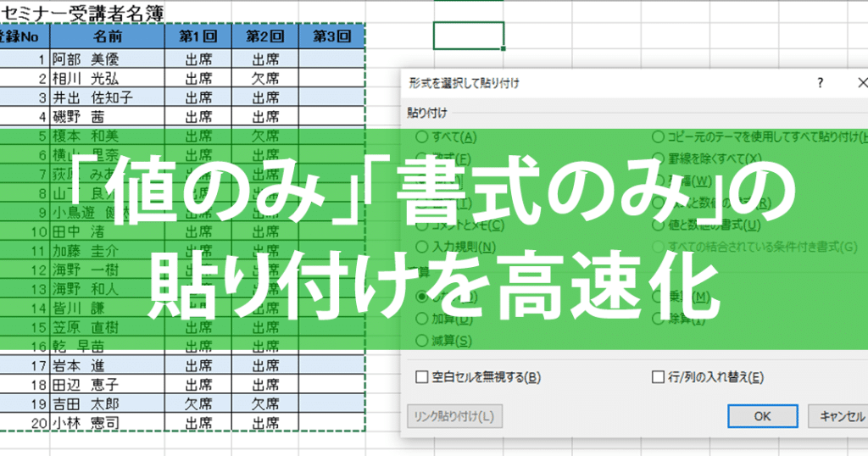The image size is (868, 456).
Task: Click the リンク貼り付け(L) button
Action: 454,416
